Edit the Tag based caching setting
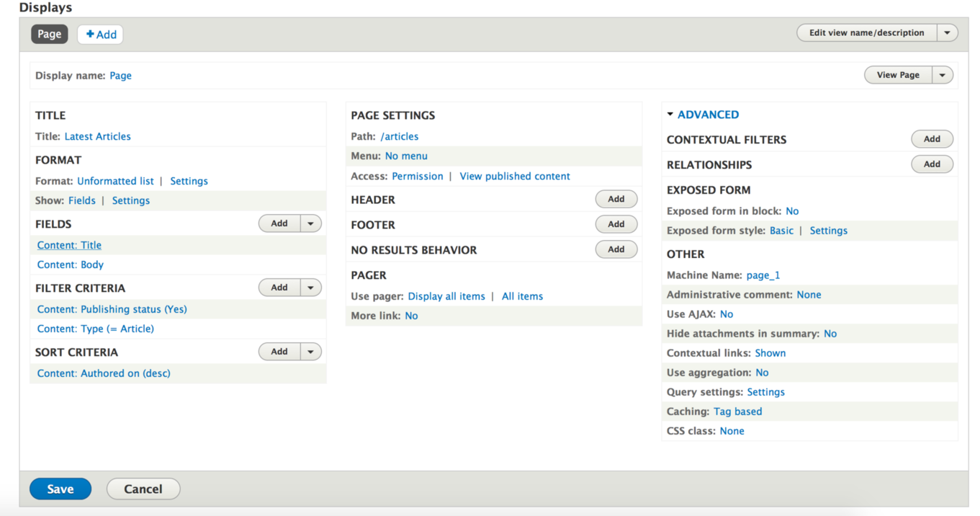This screenshot has width=980, height=516. pos(738,412)
